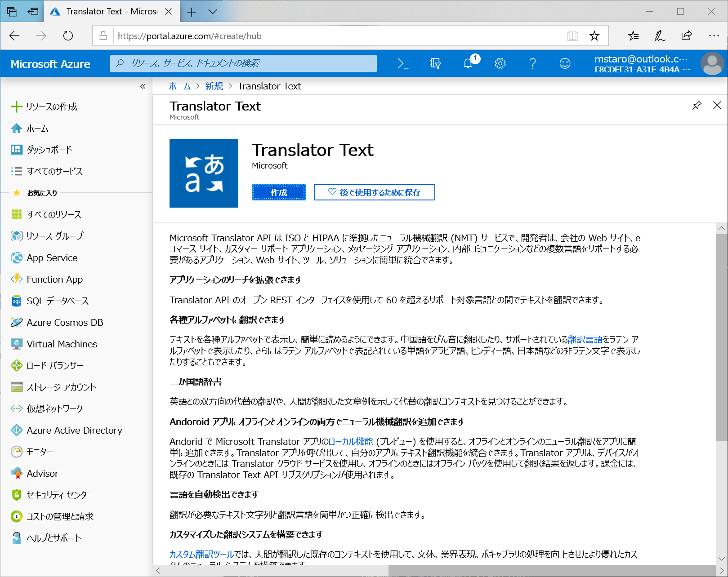Click the ロード バランサー icon
This screenshot has width=728, height=577.
point(17,365)
